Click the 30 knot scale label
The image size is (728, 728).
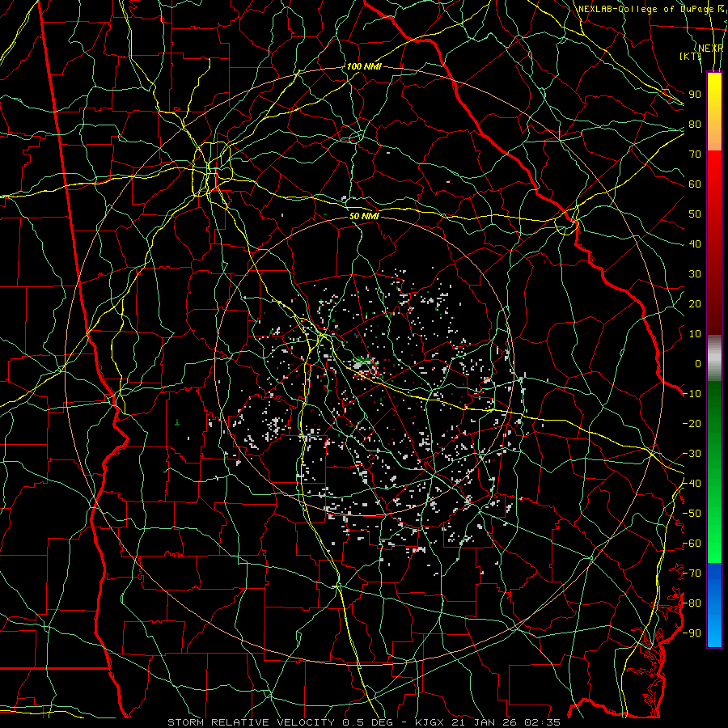tap(695, 274)
